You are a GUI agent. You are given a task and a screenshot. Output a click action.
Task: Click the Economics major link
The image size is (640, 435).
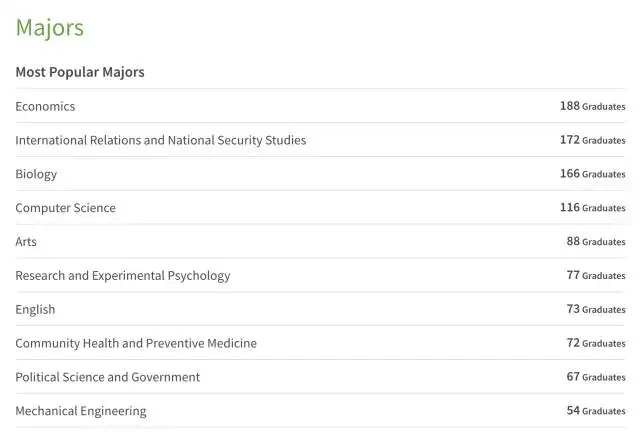[45, 106]
